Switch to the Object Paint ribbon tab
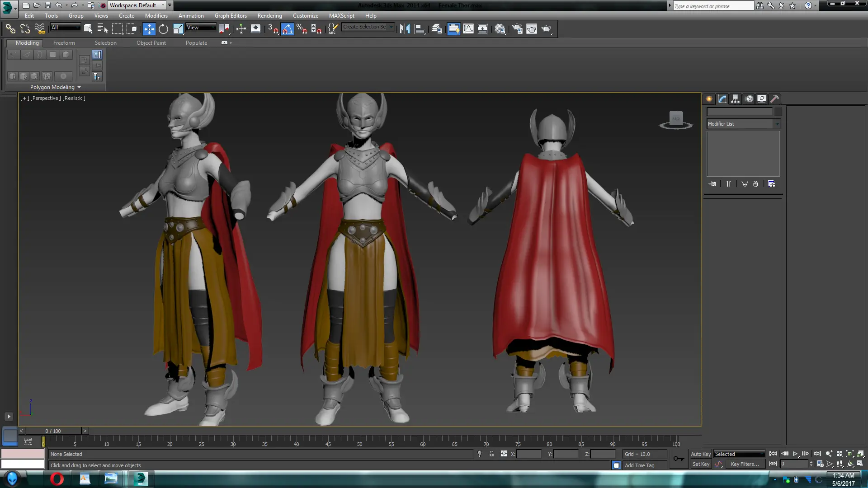 151,43
